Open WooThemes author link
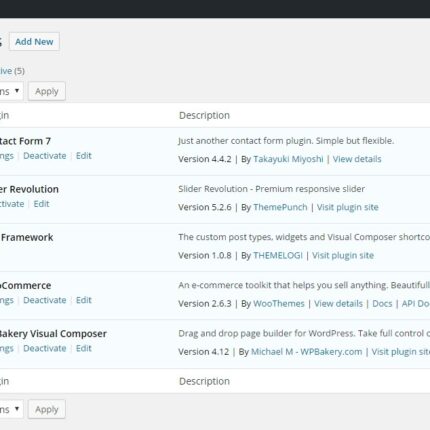Image resolution: width=430 pixels, height=430 pixels. (x=279, y=304)
